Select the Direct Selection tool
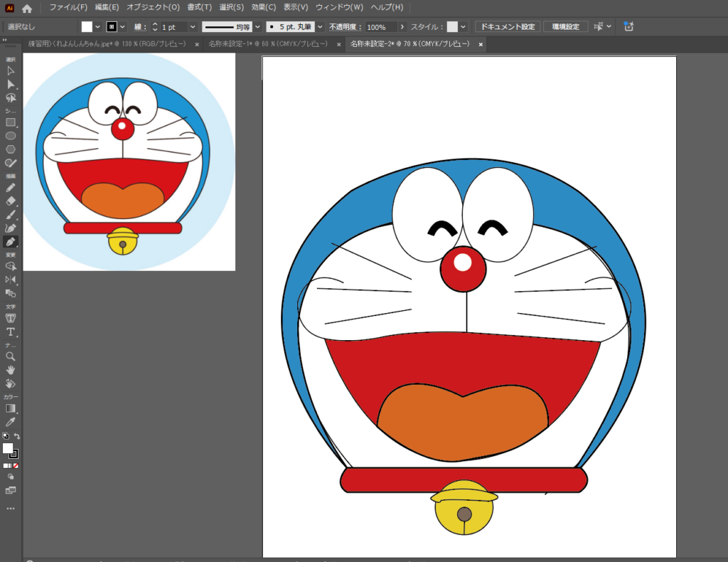 pos(11,84)
